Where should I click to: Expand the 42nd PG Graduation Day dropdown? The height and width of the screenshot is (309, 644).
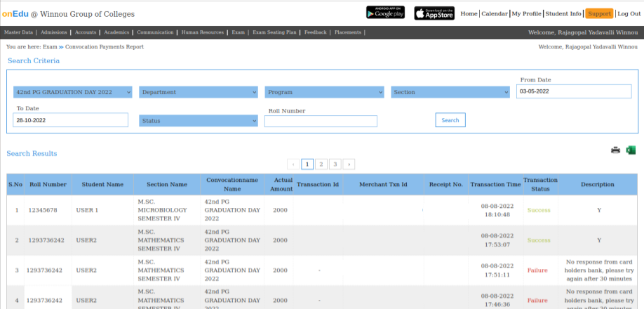pos(72,92)
